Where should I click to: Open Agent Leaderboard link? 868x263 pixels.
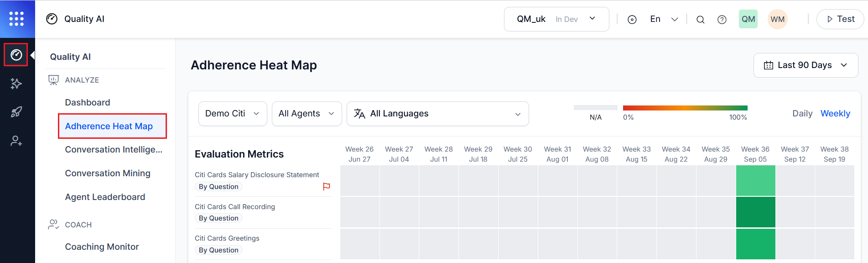105,197
